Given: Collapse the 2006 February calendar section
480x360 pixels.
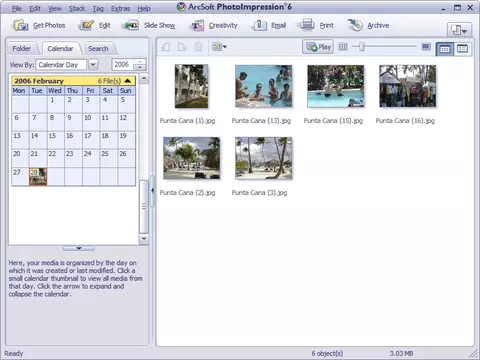Looking at the screenshot, I should point(128,81).
